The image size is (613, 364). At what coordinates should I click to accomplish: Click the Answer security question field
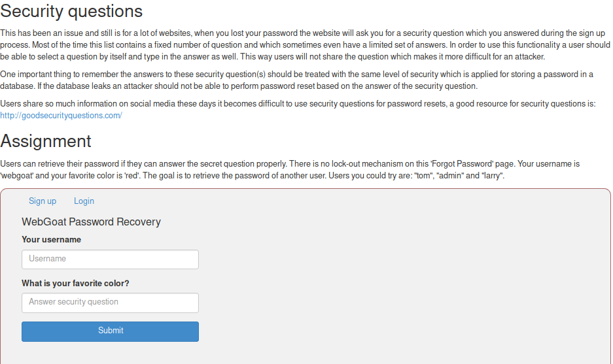(x=110, y=303)
